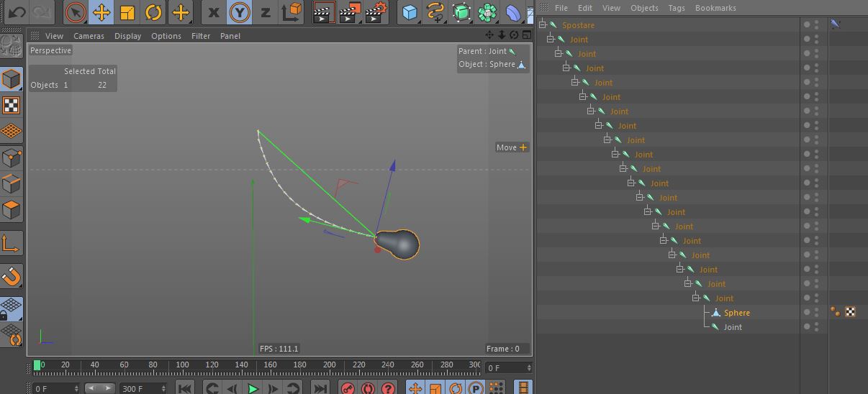Go to end of animation

[320, 388]
